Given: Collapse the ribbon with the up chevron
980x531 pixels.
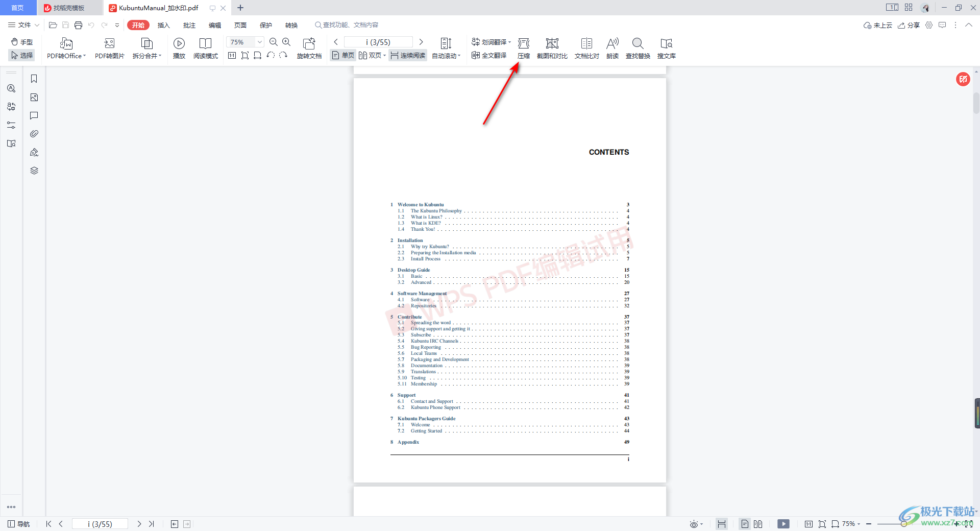Looking at the screenshot, I should point(968,25).
